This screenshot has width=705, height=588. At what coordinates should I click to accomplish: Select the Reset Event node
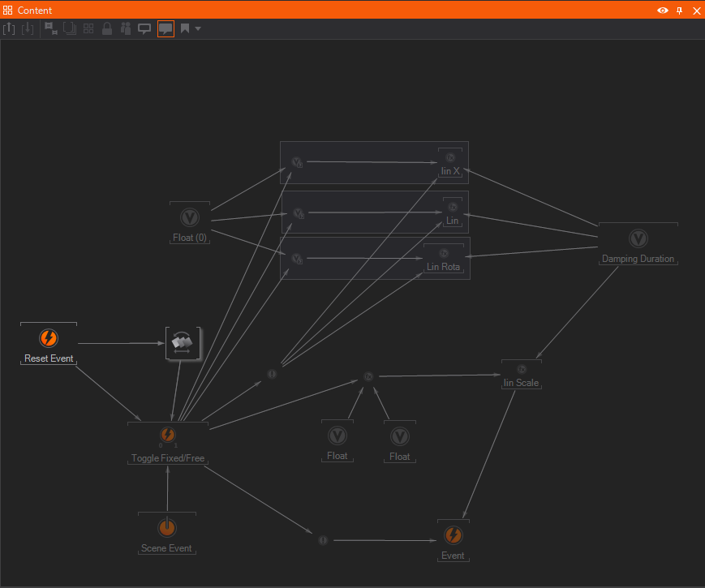(49, 339)
